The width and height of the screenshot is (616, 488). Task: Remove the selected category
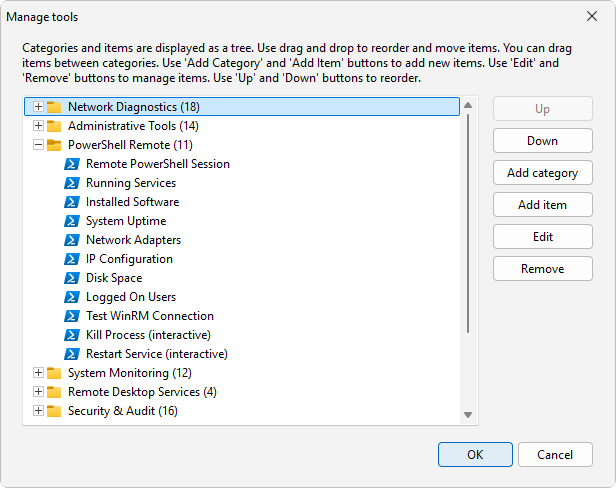point(543,269)
